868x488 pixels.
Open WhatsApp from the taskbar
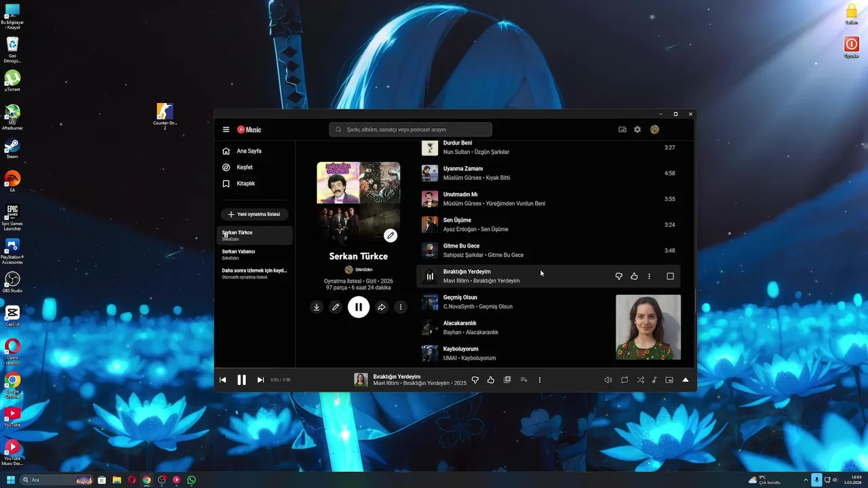(191, 480)
